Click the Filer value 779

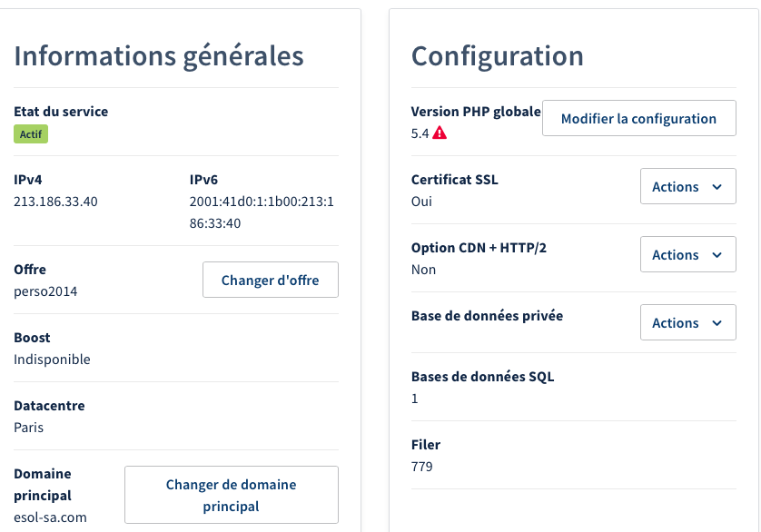pos(422,467)
